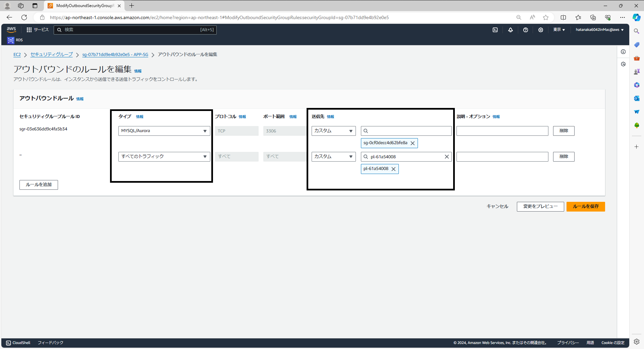Image resolution: width=644 pixels, height=349 pixels.
Task: Click ルールを追加 button
Action: coord(39,185)
